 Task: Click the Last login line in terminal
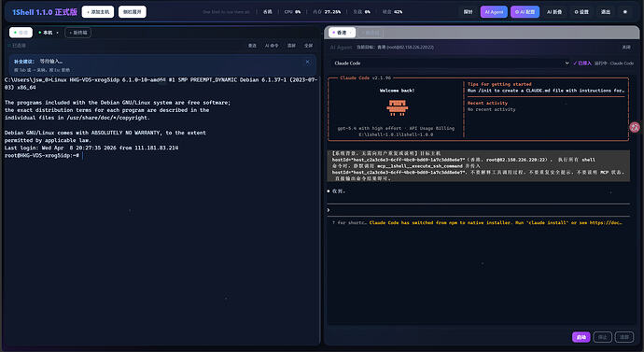tap(91, 148)
